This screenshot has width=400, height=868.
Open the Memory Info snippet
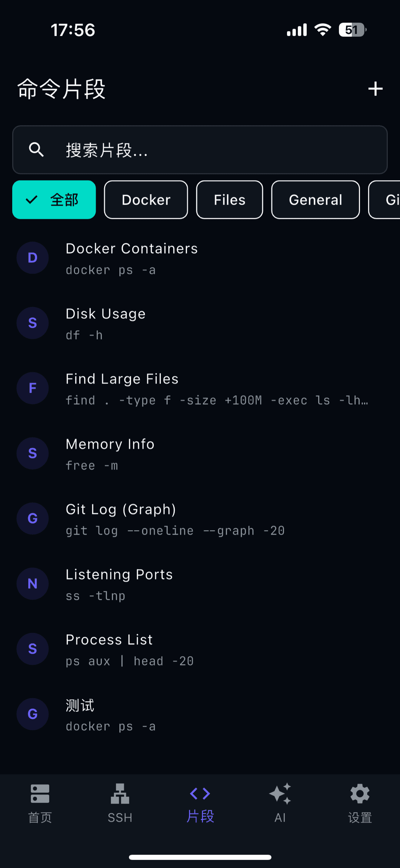pos(200,453)
